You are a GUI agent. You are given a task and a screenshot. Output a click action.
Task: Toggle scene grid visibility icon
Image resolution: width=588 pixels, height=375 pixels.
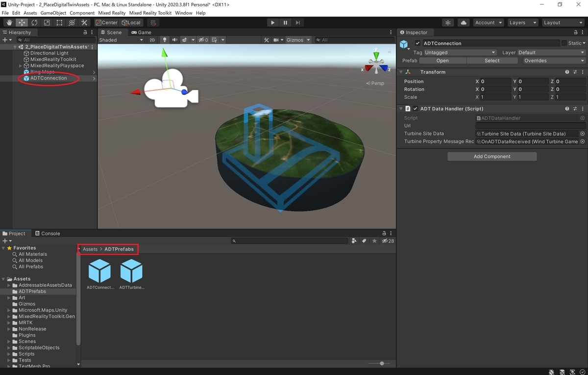point(215,40)
